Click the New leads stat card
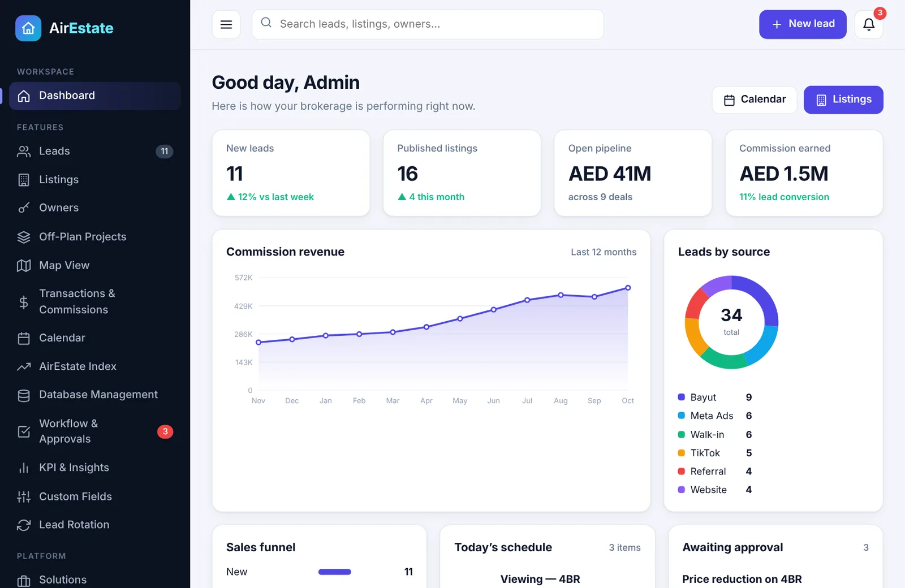905x588 pixels. (x=291, y=173)
